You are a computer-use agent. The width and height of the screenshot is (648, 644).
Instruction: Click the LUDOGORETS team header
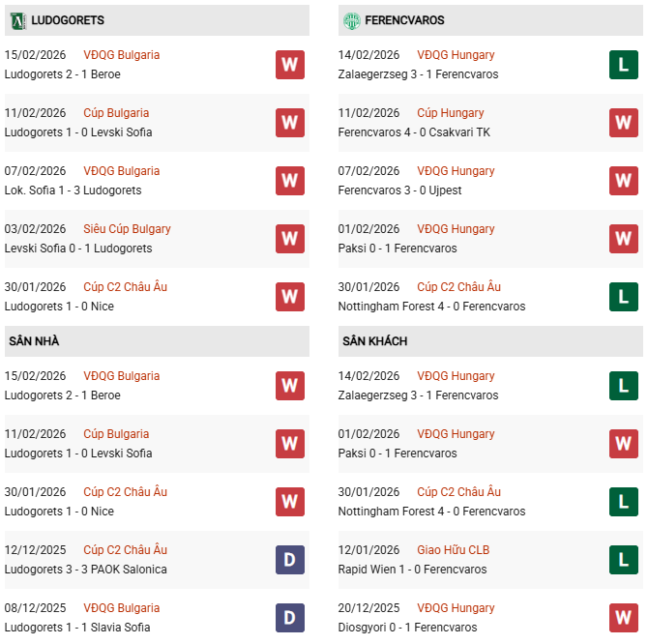pos(68,20)
